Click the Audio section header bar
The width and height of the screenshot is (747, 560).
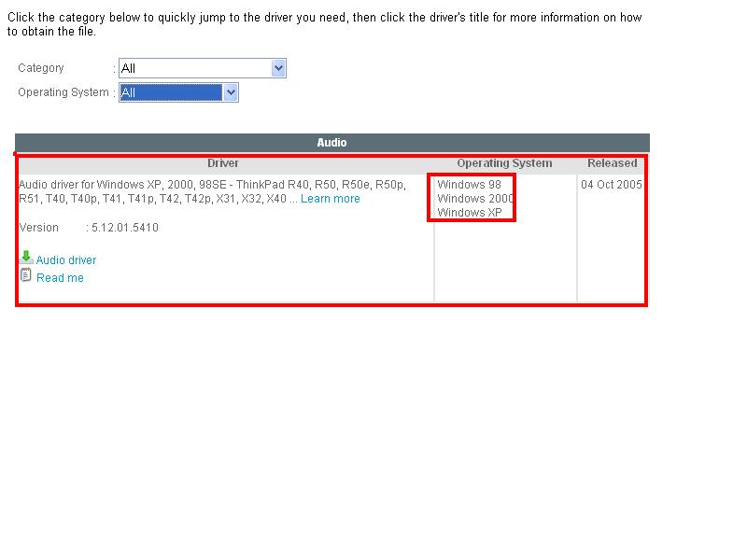[332, 143]
